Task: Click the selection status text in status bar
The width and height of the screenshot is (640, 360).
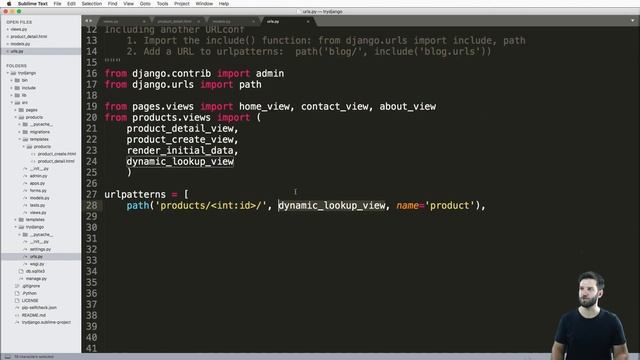Action: 34,357
